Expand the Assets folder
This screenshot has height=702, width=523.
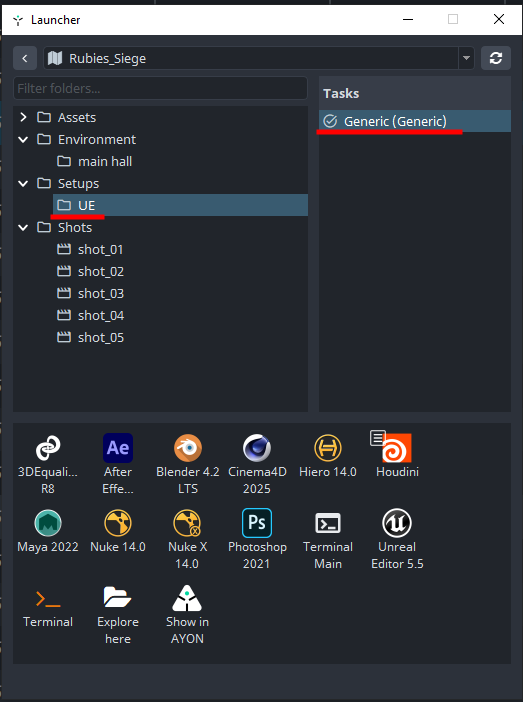[x=23, y=117]
